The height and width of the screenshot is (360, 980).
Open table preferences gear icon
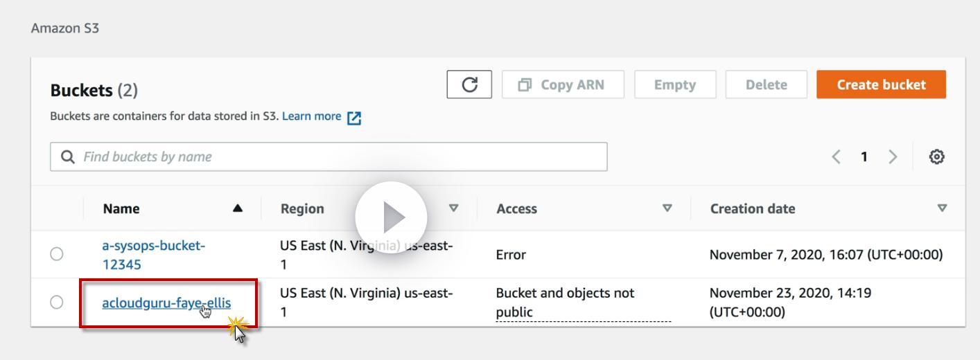tap(936, 157)
